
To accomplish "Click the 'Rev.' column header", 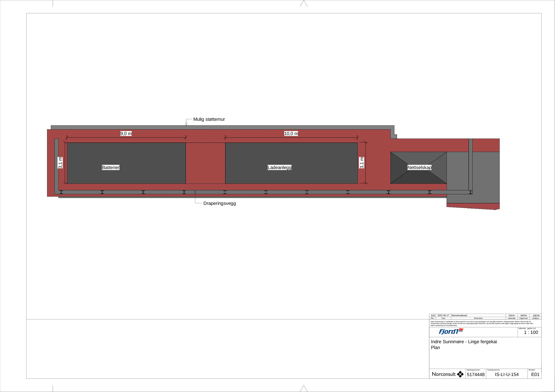I will [432, 318].
